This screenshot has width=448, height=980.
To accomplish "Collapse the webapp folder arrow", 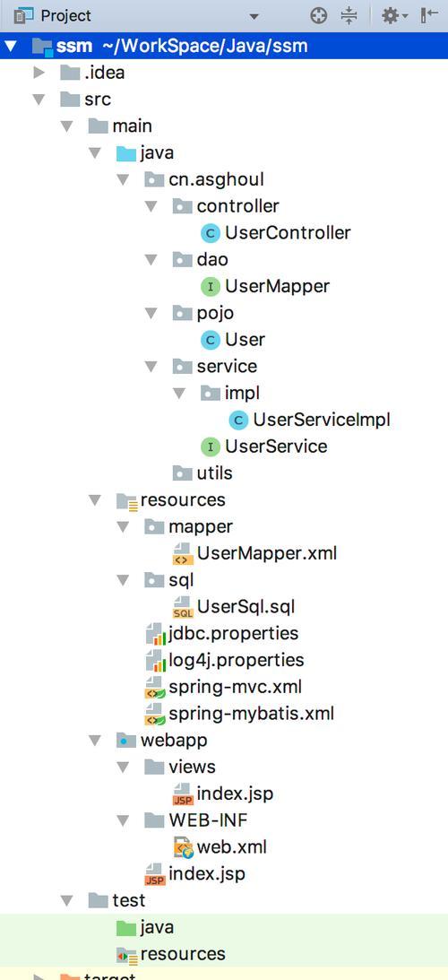I will coord(95,741).
